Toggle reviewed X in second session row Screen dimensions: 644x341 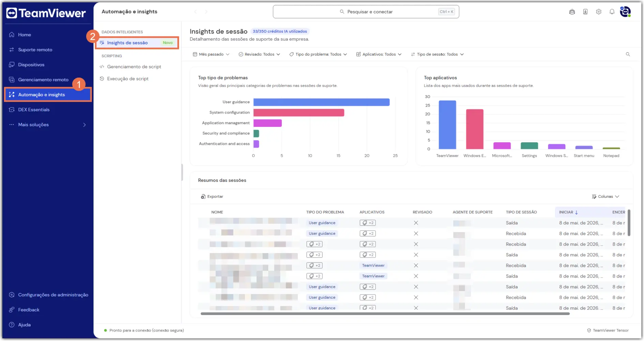416,234
